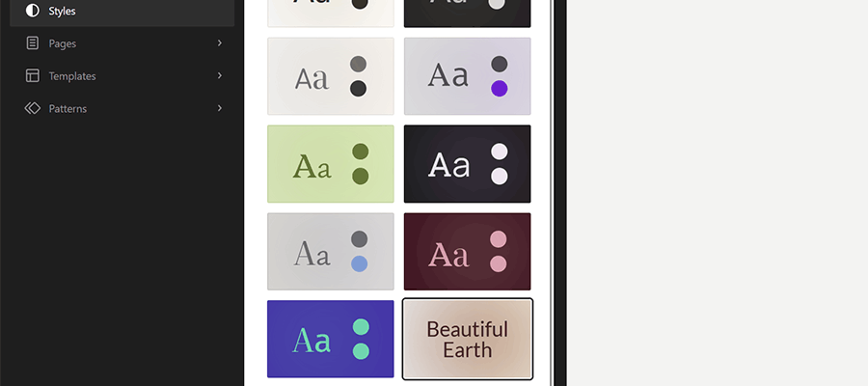
Task: Choose the gray style with blue dot
Action: tap(331, 252)
